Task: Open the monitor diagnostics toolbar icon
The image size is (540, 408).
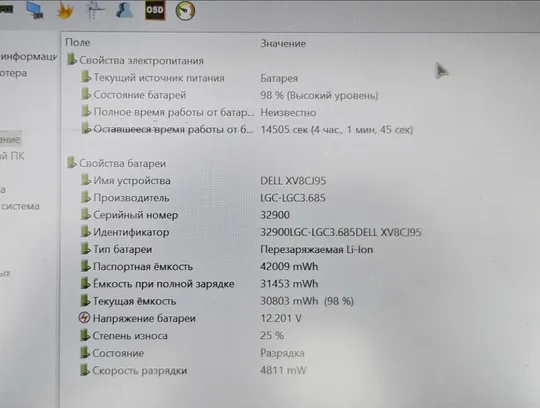Action: pyautogui.click(x=35, y=11)
